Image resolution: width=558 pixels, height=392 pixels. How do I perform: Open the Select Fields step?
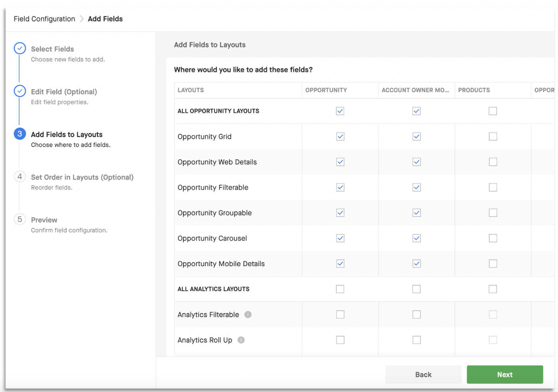point(53,49)
